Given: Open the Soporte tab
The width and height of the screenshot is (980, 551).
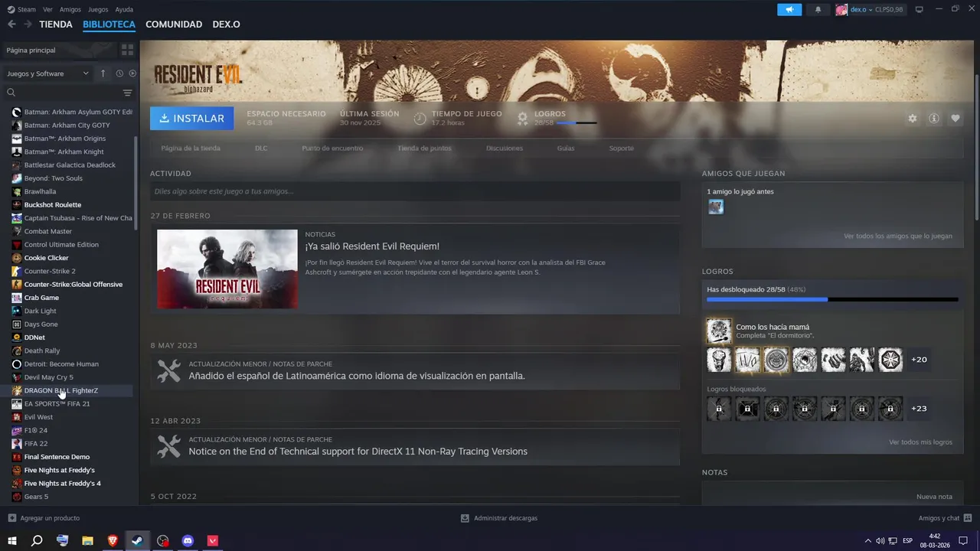Looking at the screenshot, I should tap(622, 148).
